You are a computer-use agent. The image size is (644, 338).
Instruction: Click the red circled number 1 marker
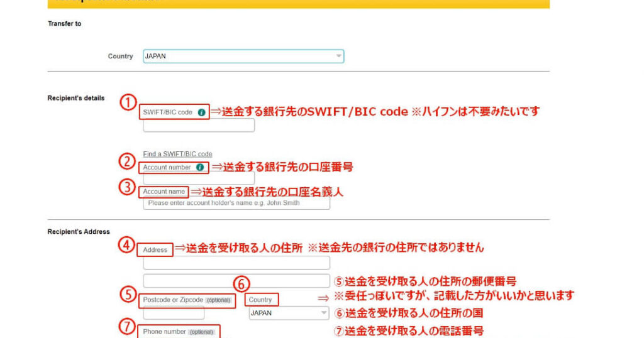click(128, 102)
